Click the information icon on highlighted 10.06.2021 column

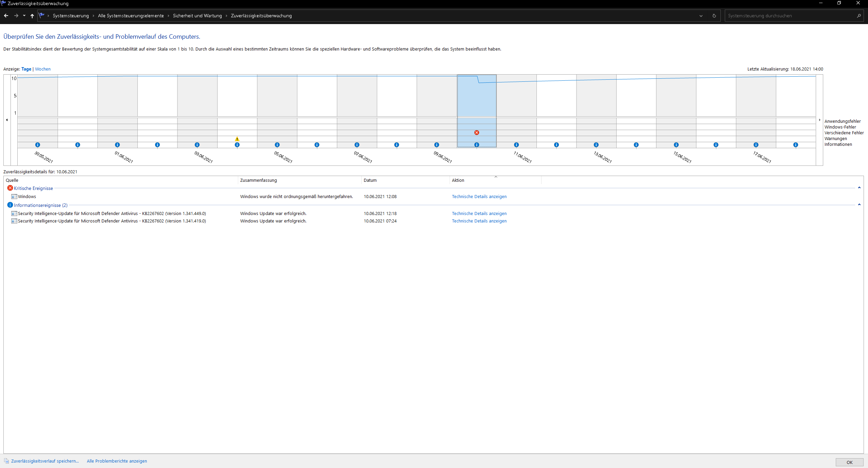[x=476, y=145]
